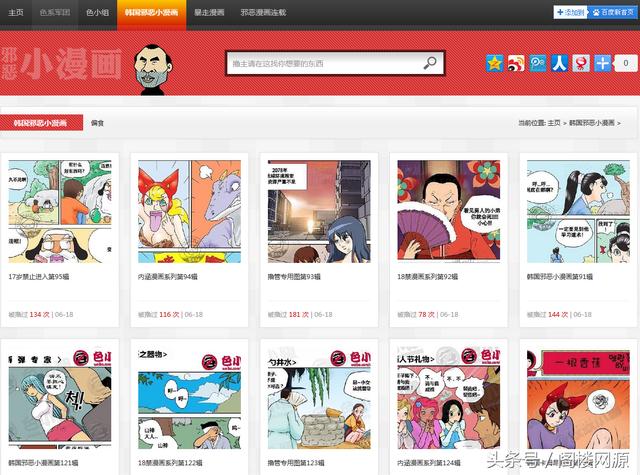Click the view count 116 次
The width and height of the screenshot is (640, 475).
[169, 315]
